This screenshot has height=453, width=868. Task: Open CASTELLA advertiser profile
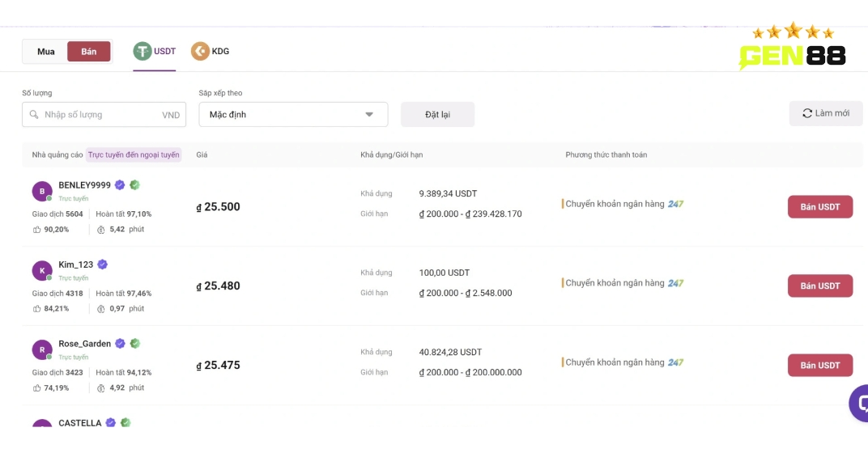[79, 422]
